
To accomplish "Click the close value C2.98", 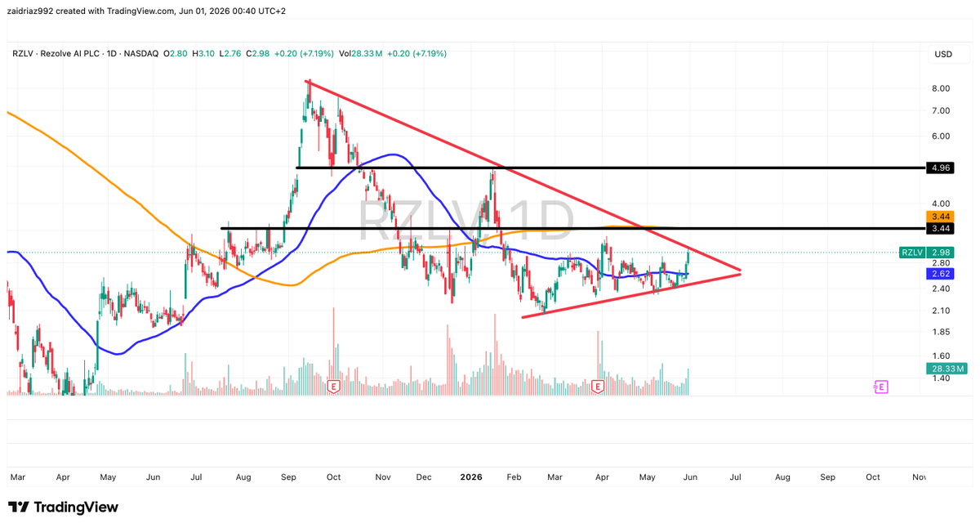I will click(259, 54).
